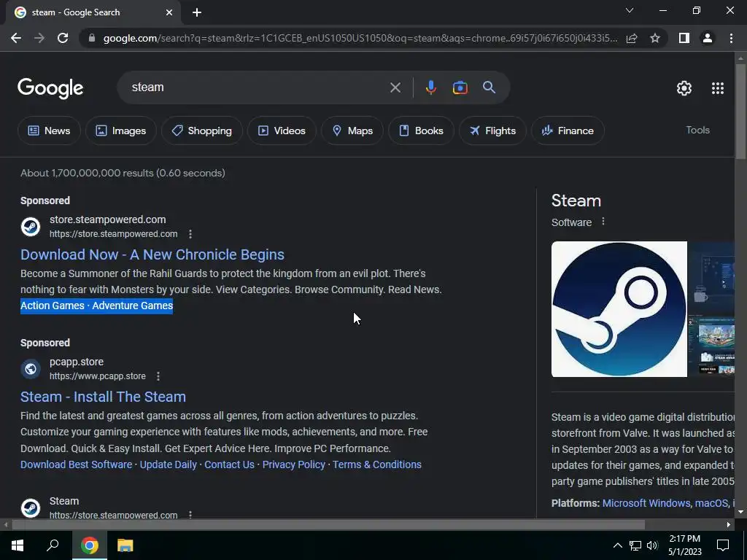Open the Chrome profile menu
The image size is (747, 560).
708,38
